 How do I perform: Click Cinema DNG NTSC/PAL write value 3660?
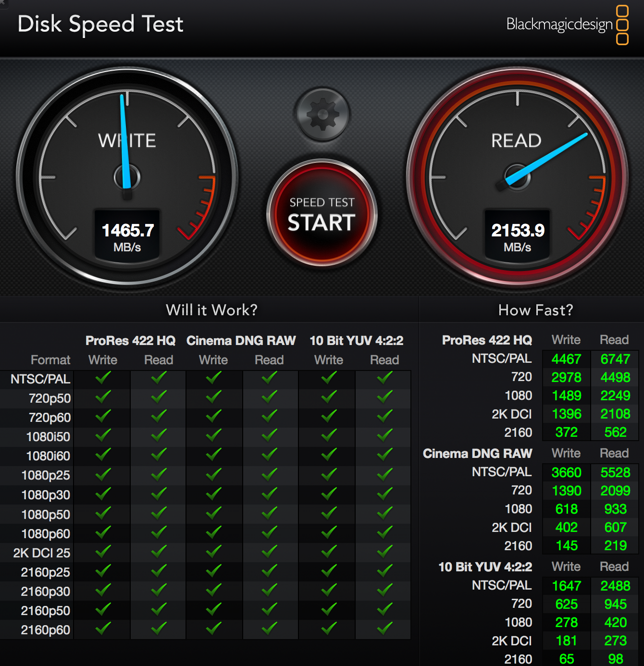566,472
